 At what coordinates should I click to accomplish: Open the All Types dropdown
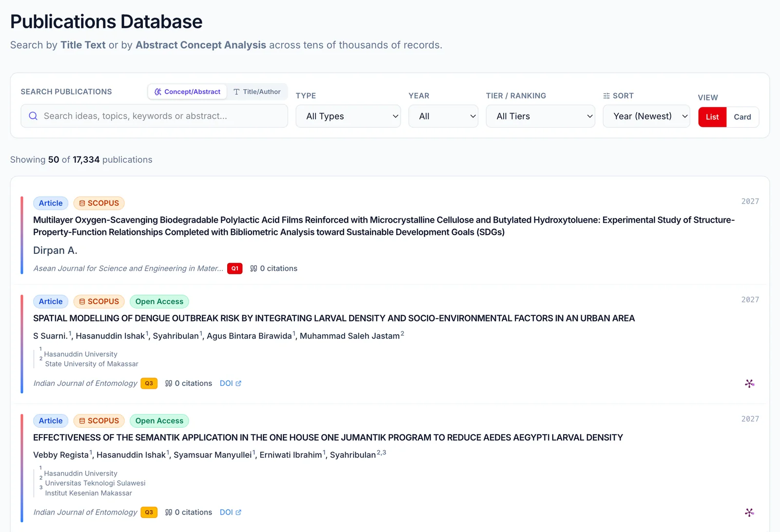coord(348,116)
